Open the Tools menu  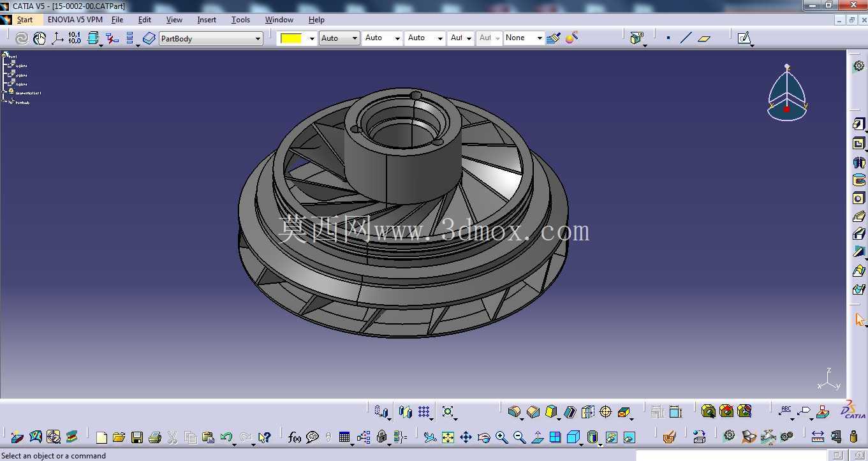240,20
